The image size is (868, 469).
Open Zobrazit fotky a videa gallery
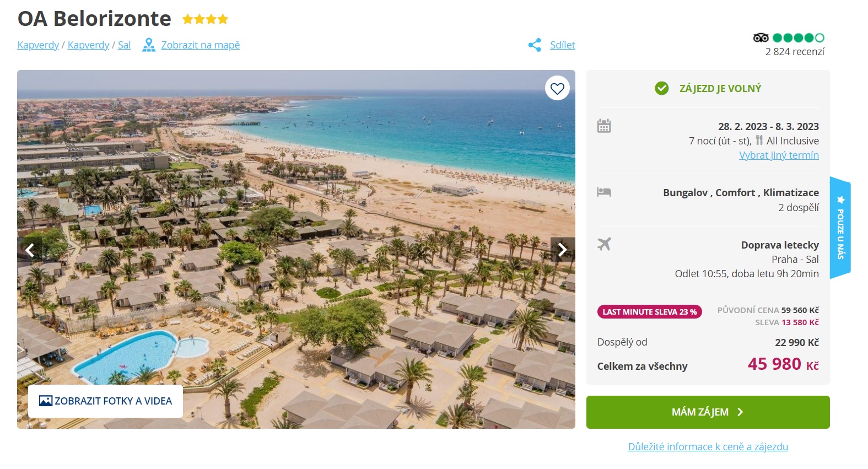105,401
